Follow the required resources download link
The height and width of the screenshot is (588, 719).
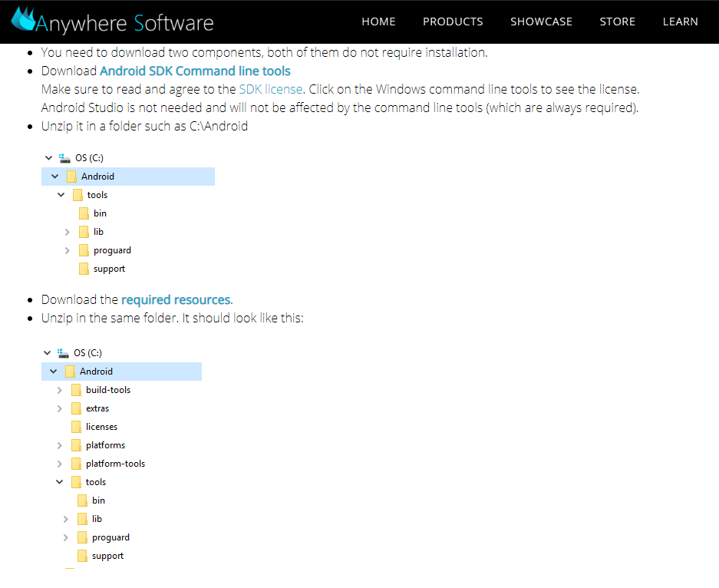pos(176,299)
